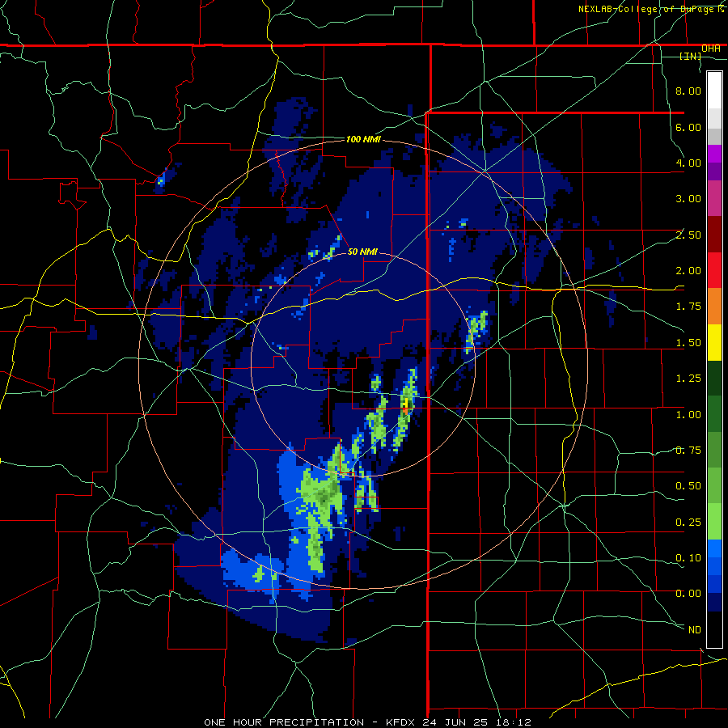The height and width of the screenshot is (728, 728).
Task: Select the black ND swatch at scale bottom
Action: (x=714, y=629)
